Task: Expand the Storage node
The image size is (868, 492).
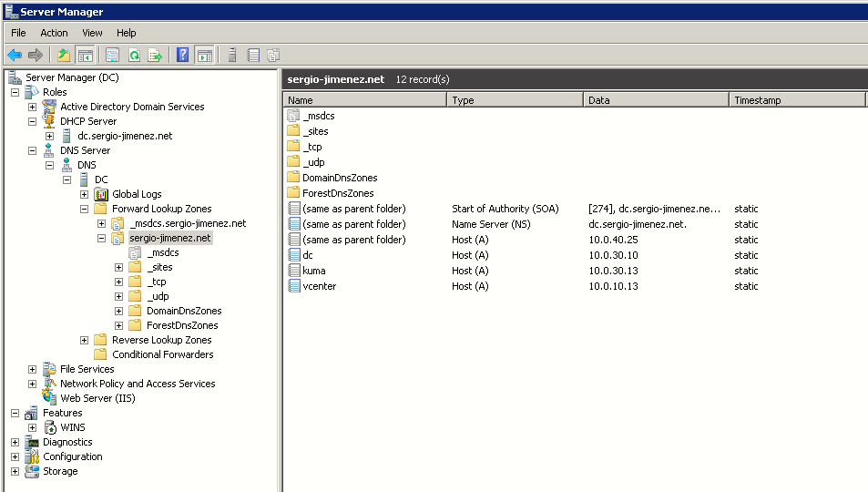Action: coord(15,472)
